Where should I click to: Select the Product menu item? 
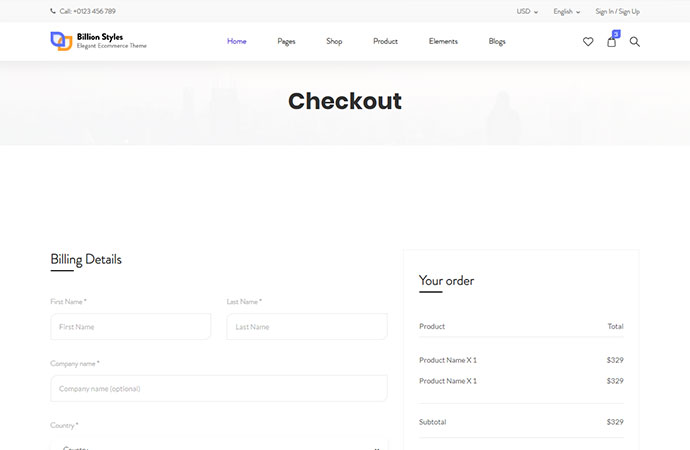pyautogui.click(x=385, y=42)
